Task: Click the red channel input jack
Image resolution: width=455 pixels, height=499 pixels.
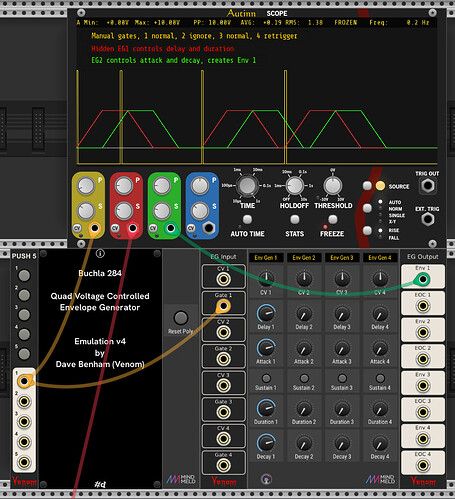Action: (x=133, y=228)
